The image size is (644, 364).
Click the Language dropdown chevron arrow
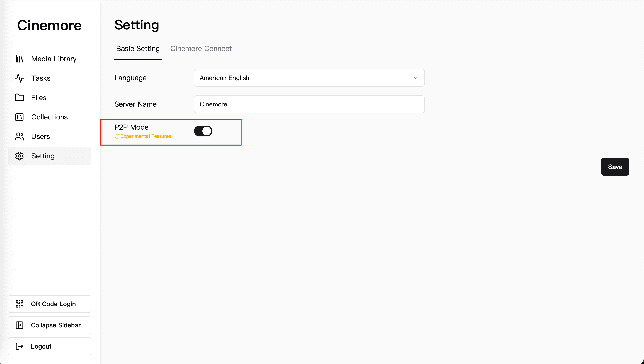[415, 78]
